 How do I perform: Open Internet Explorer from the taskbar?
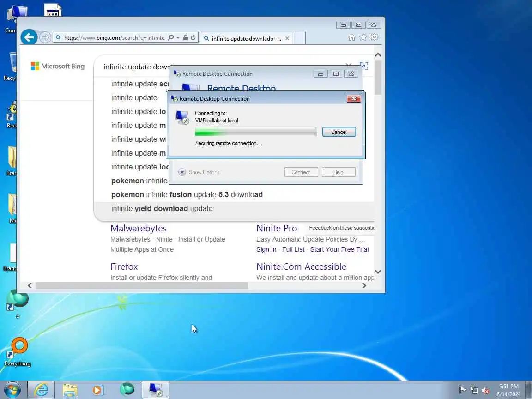coord(41,390)
